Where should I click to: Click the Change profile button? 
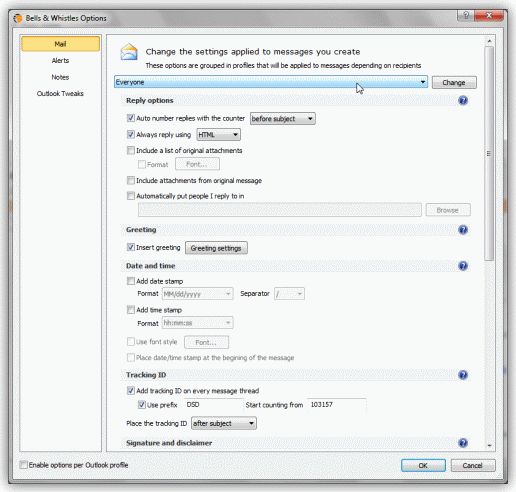point(454,82)
